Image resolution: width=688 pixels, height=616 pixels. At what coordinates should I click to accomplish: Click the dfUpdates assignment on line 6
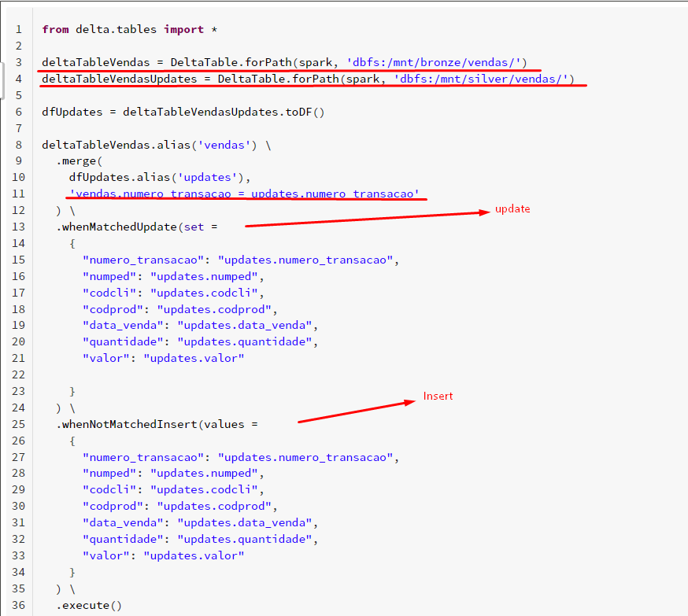click(x=72, y=112)
